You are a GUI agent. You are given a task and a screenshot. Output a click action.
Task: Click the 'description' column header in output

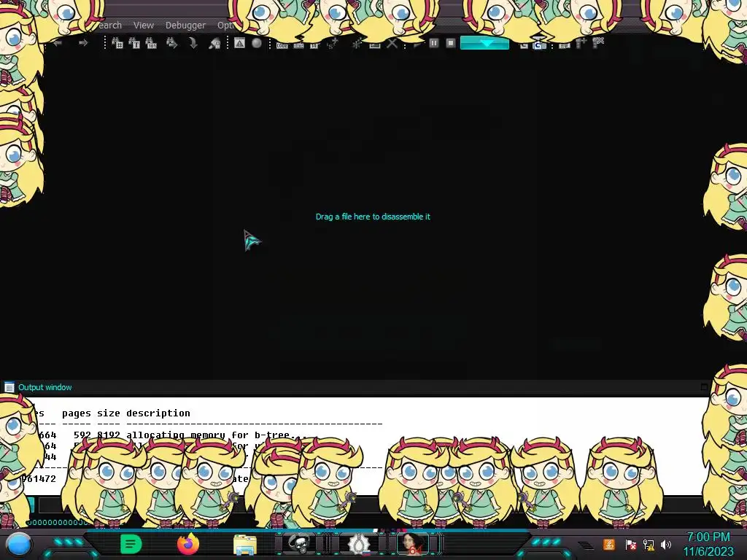coord(158,413)
